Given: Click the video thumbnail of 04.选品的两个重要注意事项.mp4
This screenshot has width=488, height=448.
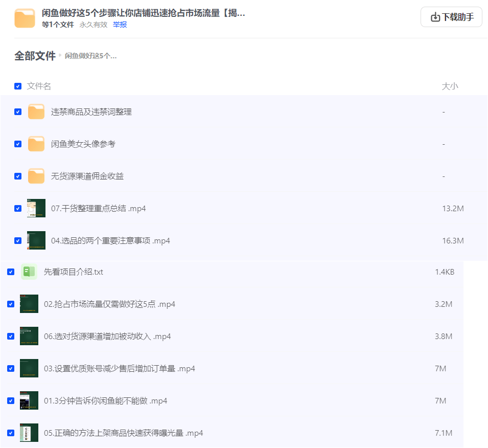Looking at the screenshot, I should click(x=36, y=240).
